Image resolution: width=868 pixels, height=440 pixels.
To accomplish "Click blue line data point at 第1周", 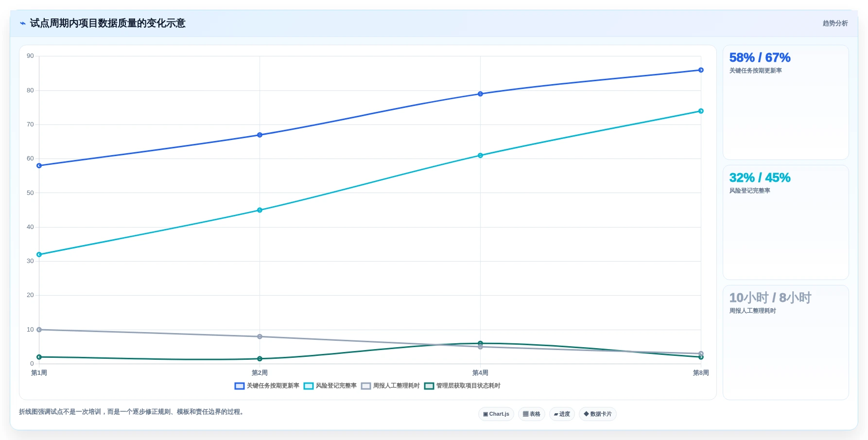I will [x=39, y=166].
